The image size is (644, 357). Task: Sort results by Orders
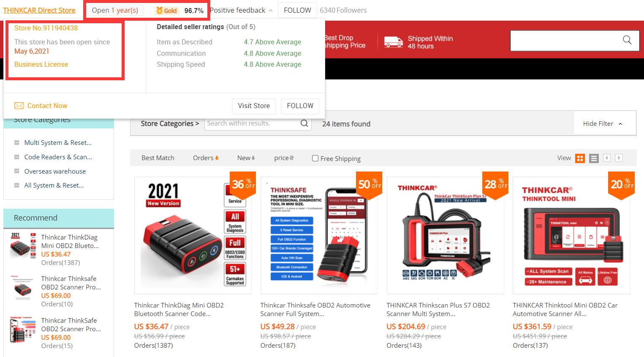tap(206, 158)
